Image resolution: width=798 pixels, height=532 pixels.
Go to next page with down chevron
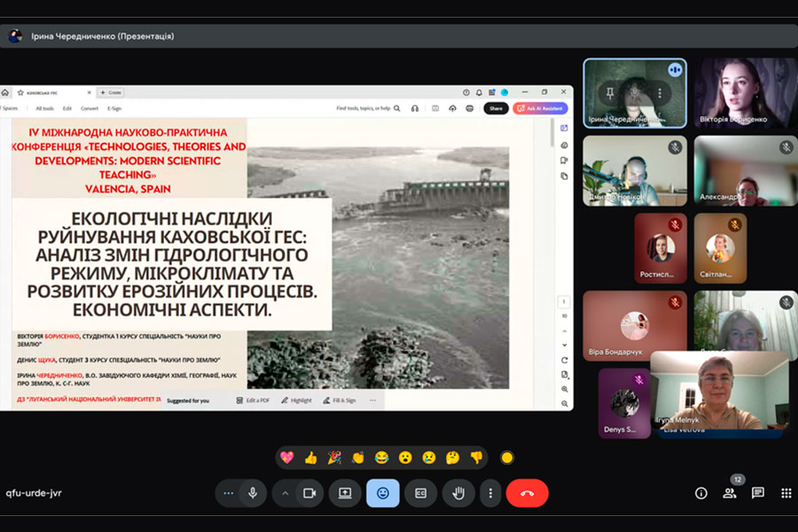[x=564, y=345]
